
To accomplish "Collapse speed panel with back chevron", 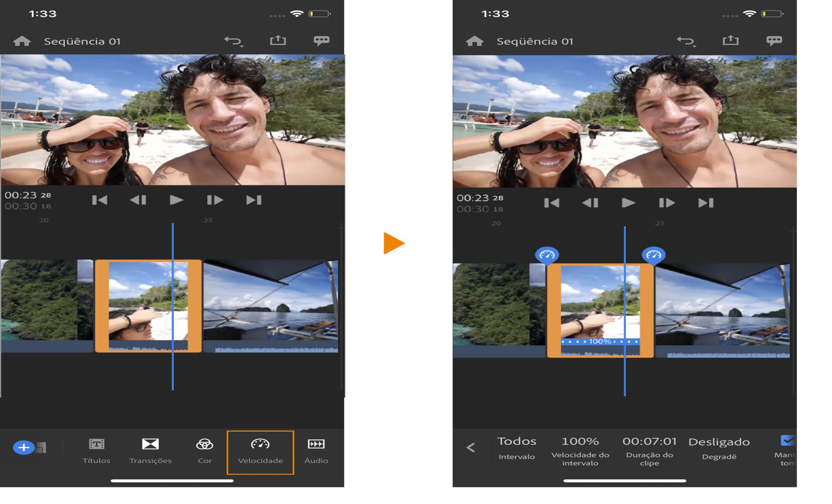I will [x=471, y=448].
